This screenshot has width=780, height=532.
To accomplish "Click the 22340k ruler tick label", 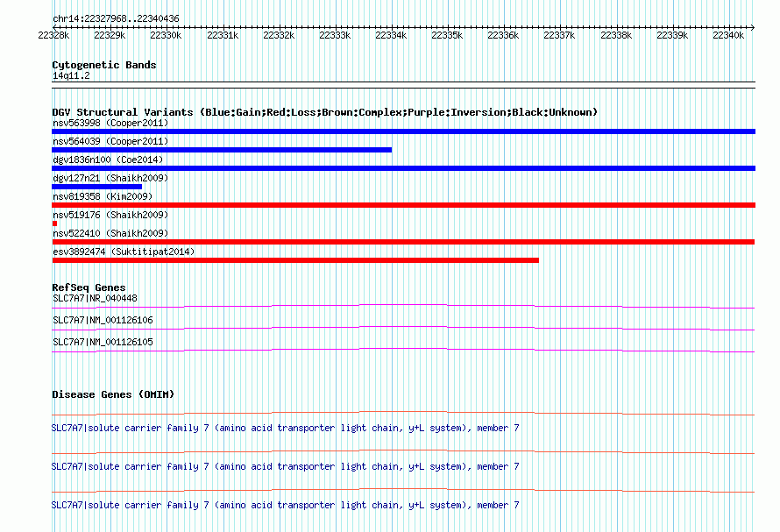I will (x=728, y=35).
